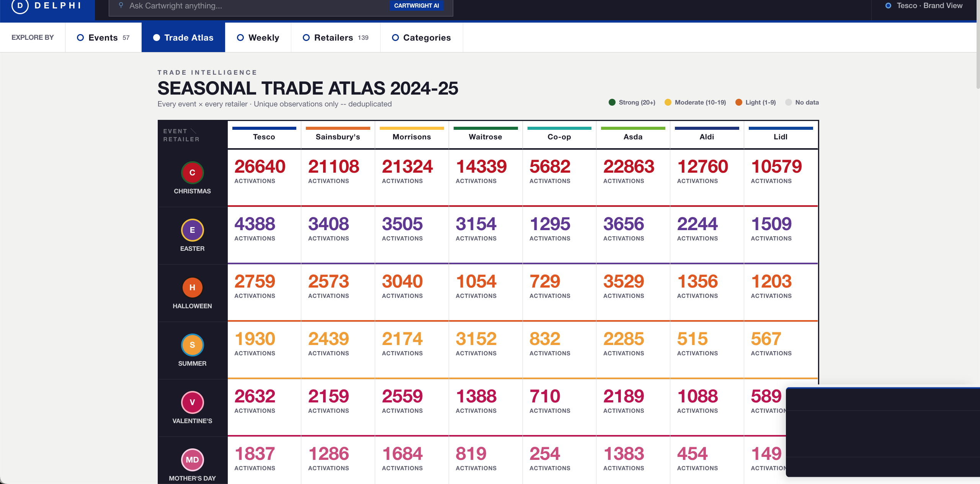The image size is (980, 484).
Task: Open Asda Valentine's cell showing 2189
Action: (633, 407)
